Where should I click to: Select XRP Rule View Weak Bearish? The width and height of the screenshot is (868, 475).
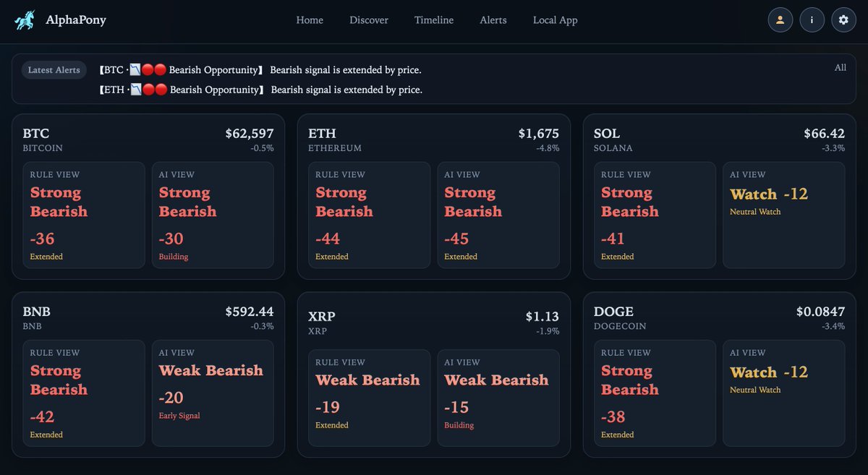(370, 398)
